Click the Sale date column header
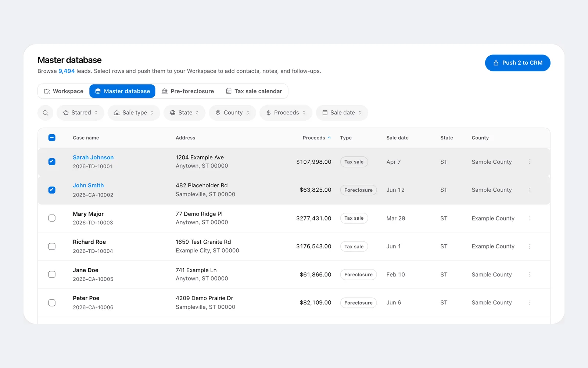The width and height of the screenshot is (588, 368). click(397, 138)
